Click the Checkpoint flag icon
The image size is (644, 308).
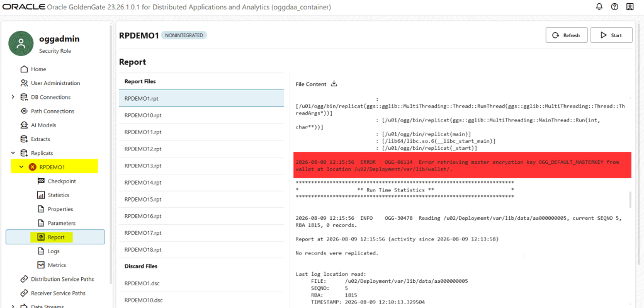coord(41,181)
